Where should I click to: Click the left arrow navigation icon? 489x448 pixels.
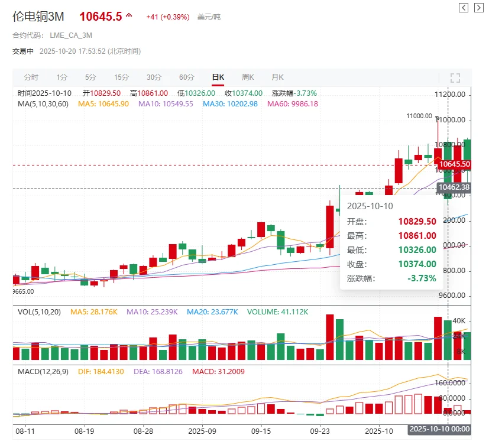tap(462, 8)
